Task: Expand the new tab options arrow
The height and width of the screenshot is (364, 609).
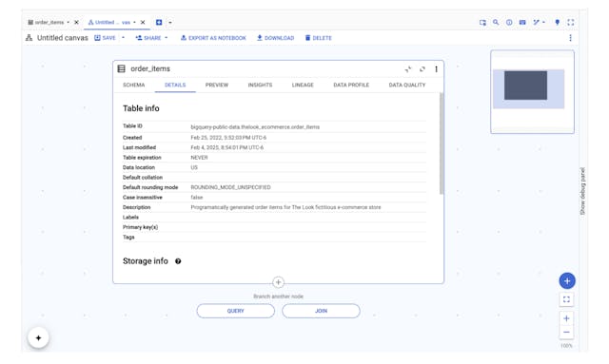Action: 170,23
